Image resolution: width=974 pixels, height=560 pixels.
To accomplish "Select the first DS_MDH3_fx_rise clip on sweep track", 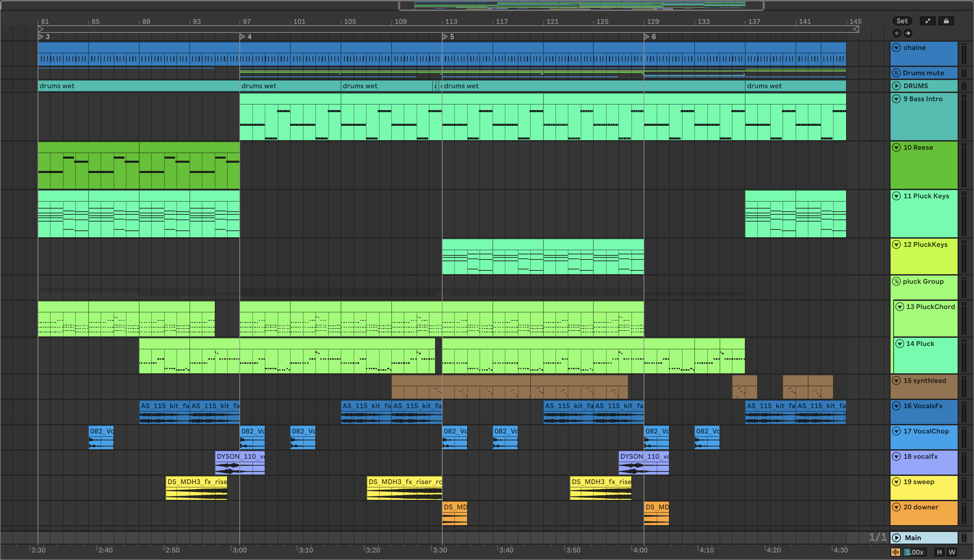I will click(197, 481).
